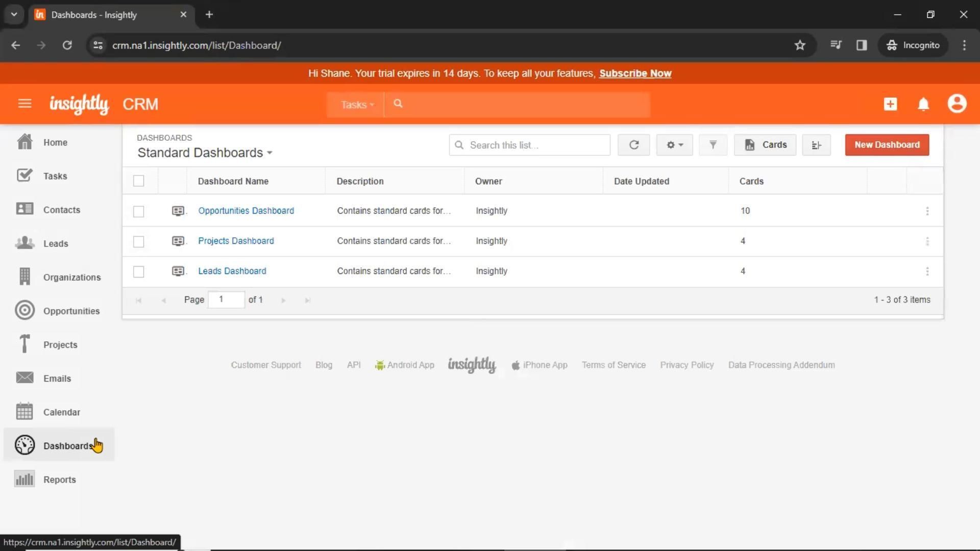Open the gear settings dropdown
The height and width of the screenshot is (551, 980).
click(x=674, y=145)
